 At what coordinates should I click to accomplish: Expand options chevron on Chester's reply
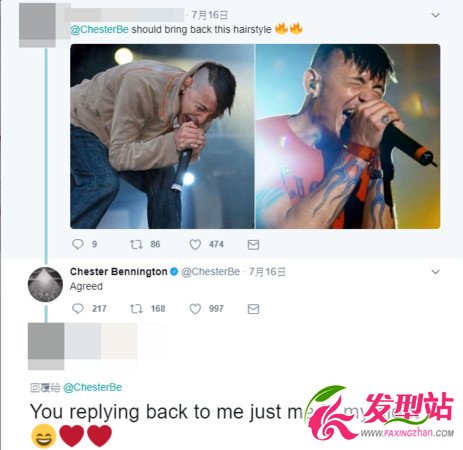pyautogui.click(x=435, y=272)
